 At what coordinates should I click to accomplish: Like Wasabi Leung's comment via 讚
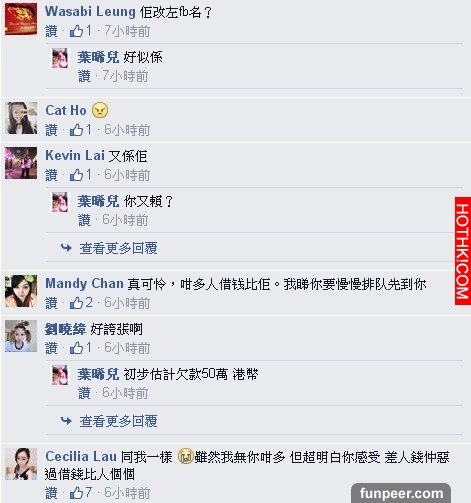point(51,32)
